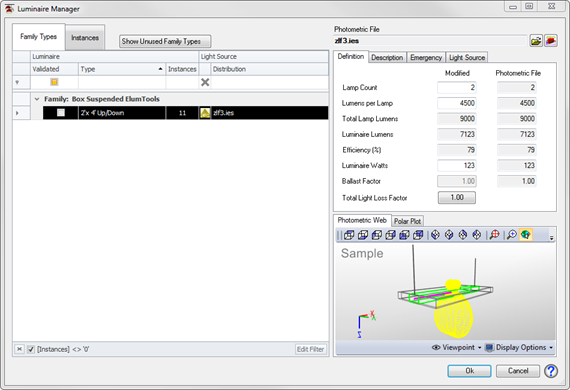Screen dimensions: 570x390
Task: Toggle the Validated filter checkbox in filter row
Action: (54, 82)
